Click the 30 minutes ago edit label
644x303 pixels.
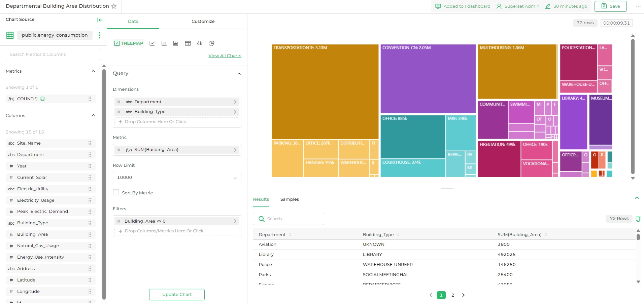click(566, 6)
